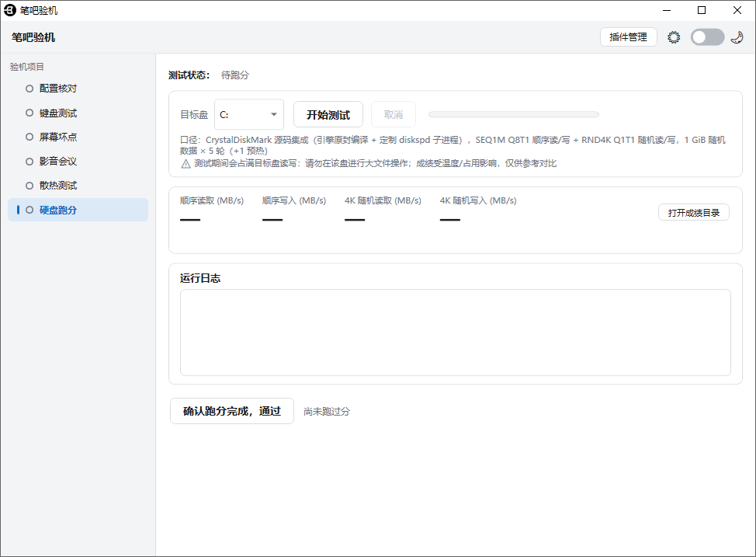Screen dimensions: 756x557
Task: Click the 验机项目 sidebar heading
Action: click(27, 67)
